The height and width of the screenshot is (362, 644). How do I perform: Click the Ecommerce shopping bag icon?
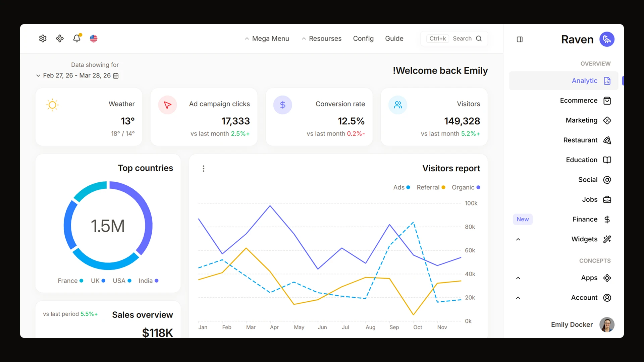[x=607, y=101]
